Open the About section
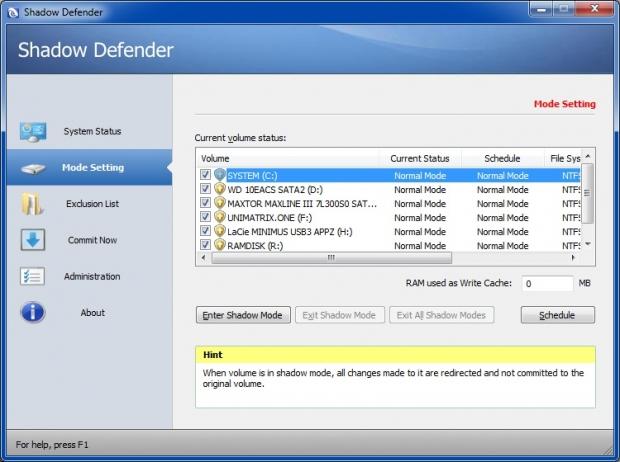 coord(89,312)
